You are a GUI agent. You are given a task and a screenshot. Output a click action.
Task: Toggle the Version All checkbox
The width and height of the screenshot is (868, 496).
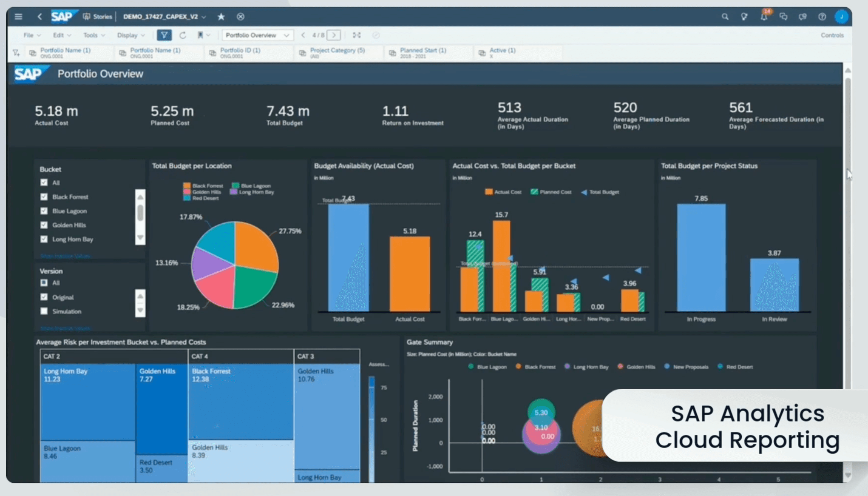coord(44,283)
